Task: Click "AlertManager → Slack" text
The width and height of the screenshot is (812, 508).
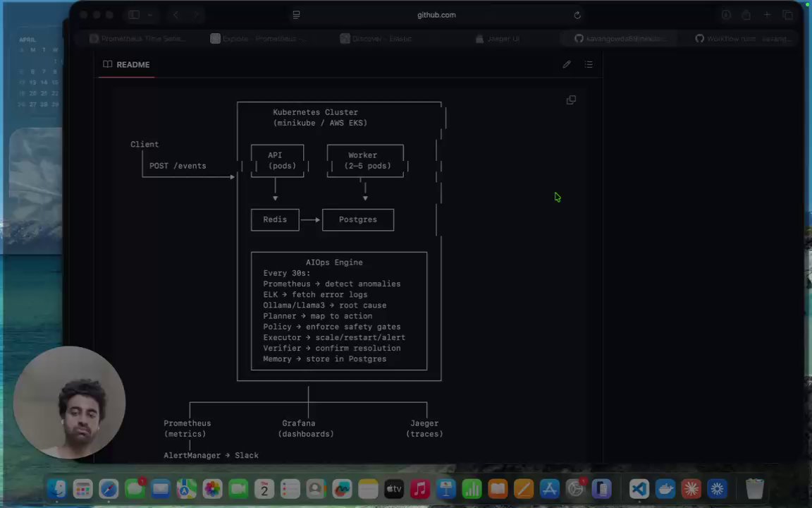Action: pos(211,456)
